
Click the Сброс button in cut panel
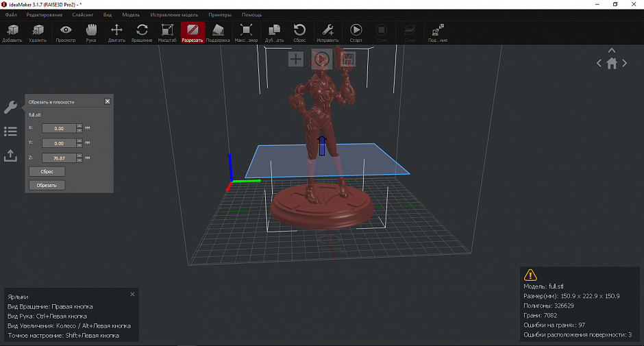tap(47, 171)
